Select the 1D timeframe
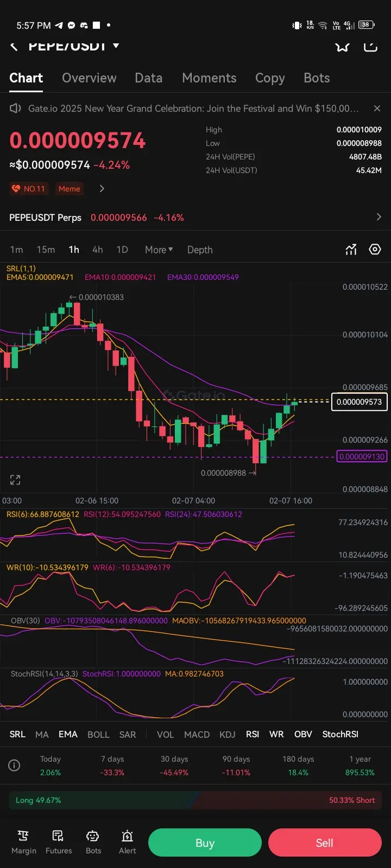Image resolution: width=391 pixels, height=868 pixels. [x=122, y=250]
